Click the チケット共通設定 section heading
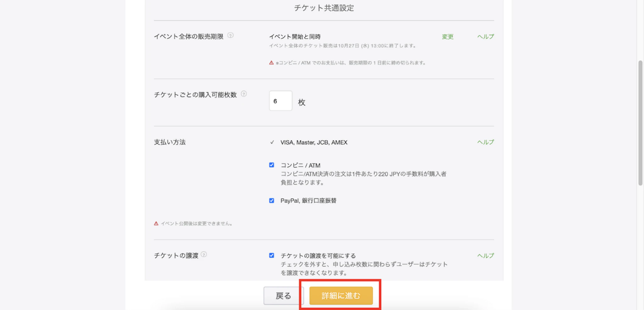The width and height of the screenshot is (644, 310). click(x=324, y=8)
